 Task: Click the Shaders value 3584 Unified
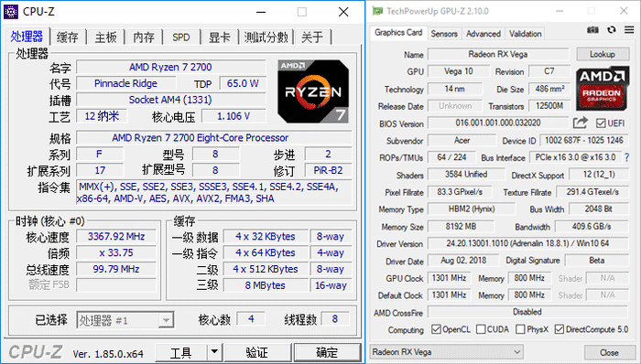click(x=466, y=175)
